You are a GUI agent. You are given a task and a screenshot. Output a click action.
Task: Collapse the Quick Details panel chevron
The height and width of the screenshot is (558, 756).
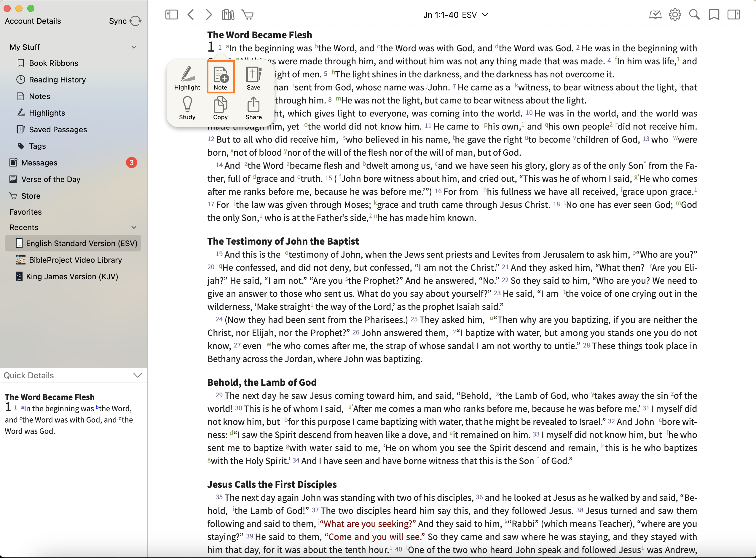(x=138, y=375)
